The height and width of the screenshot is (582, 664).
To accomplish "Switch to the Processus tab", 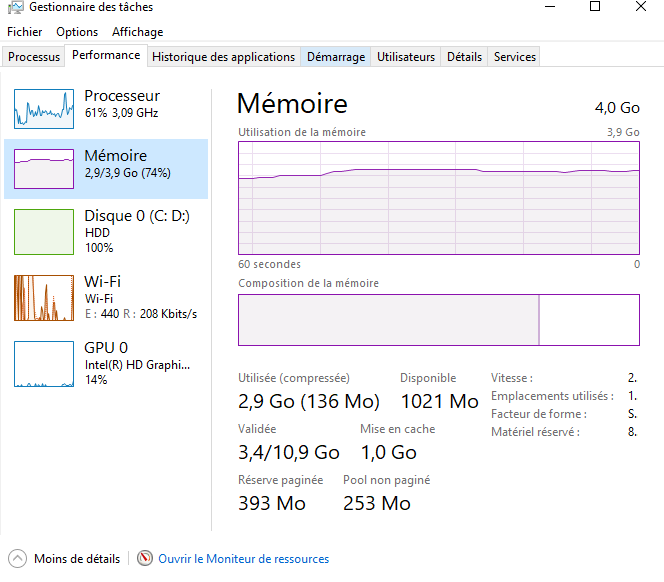I will [34, 57].
